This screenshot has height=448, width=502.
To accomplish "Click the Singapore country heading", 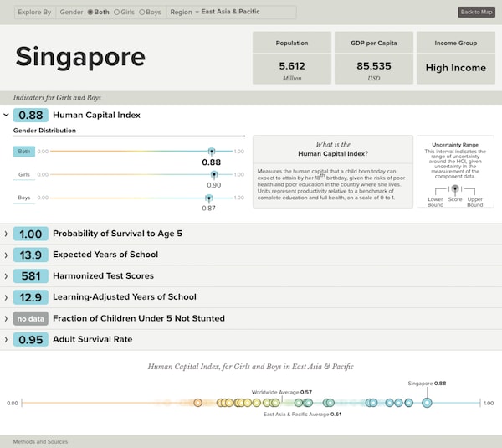I will pos(80,57).
